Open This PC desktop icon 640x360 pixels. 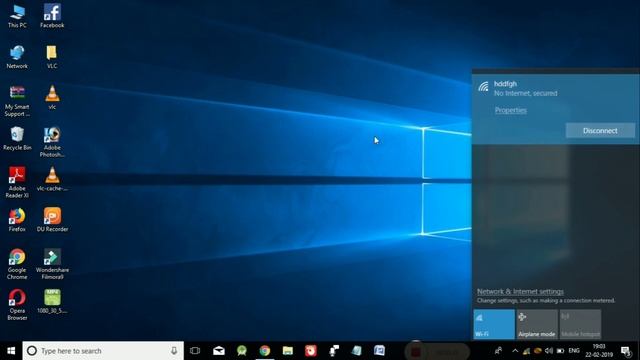point(17,16)
